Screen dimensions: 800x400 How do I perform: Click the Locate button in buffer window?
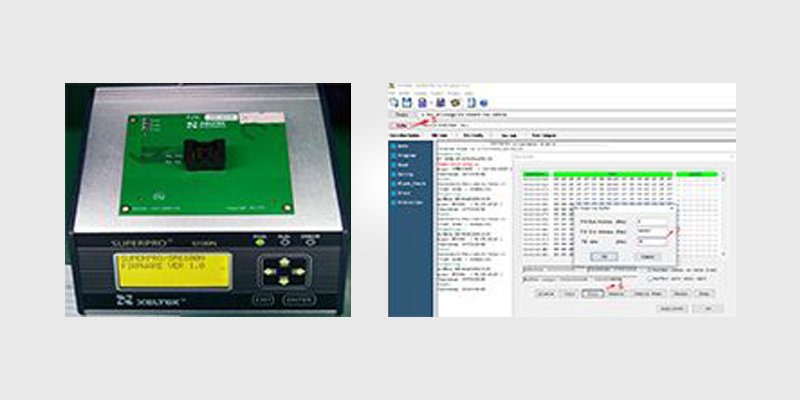point(545,294)
